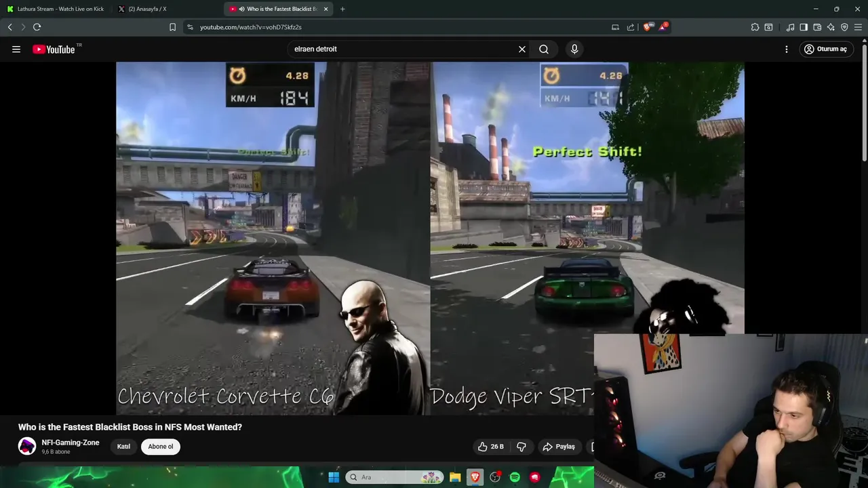Screen dimensions: 868x488
Task: Open OBS Studio from the taskbar
Action: pos(495,477)
